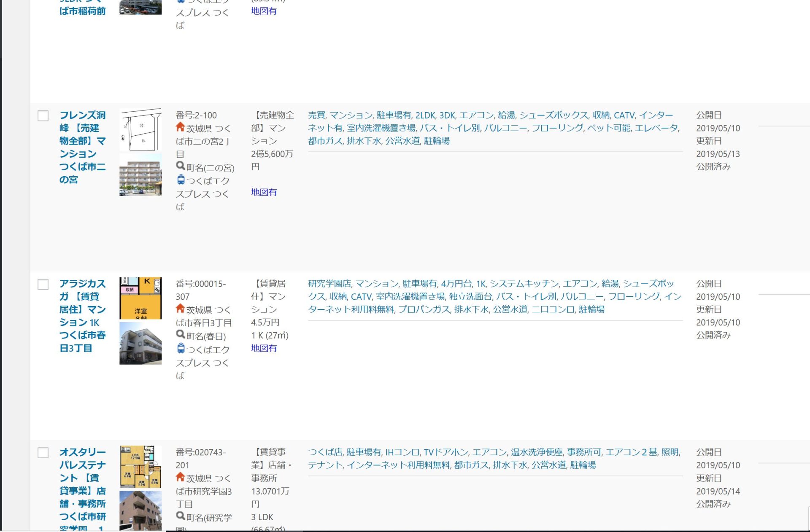Click the building photo thumbnail of フレンズ洞峰

(x=140, y=175)
